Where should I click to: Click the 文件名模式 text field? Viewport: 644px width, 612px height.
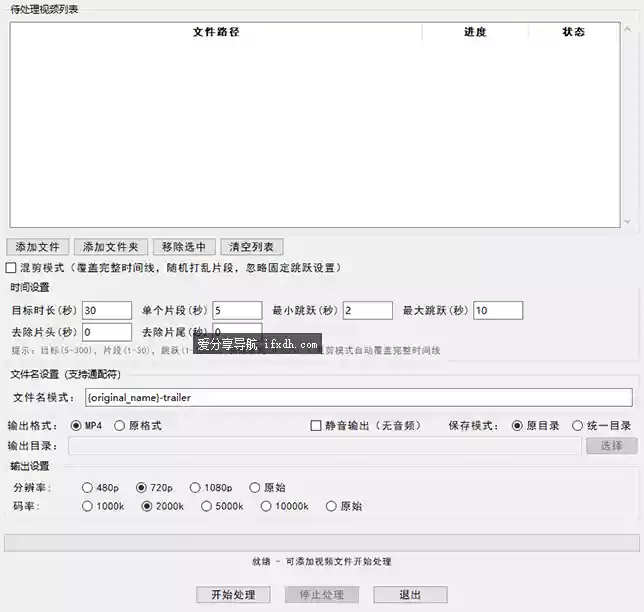359,398
